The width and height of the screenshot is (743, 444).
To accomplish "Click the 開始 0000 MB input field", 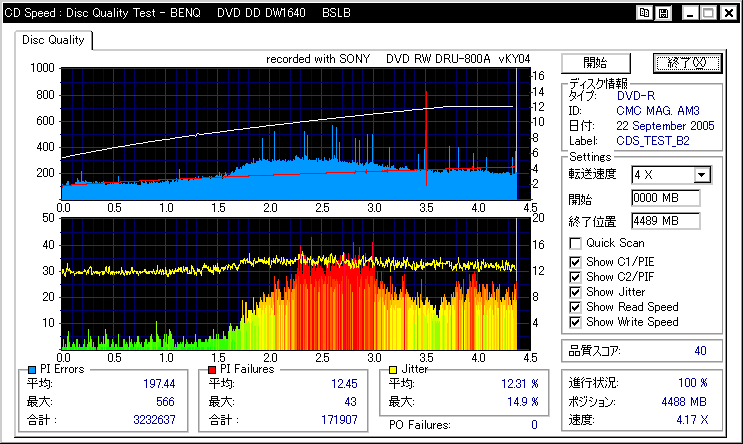I will click(665, 198).
